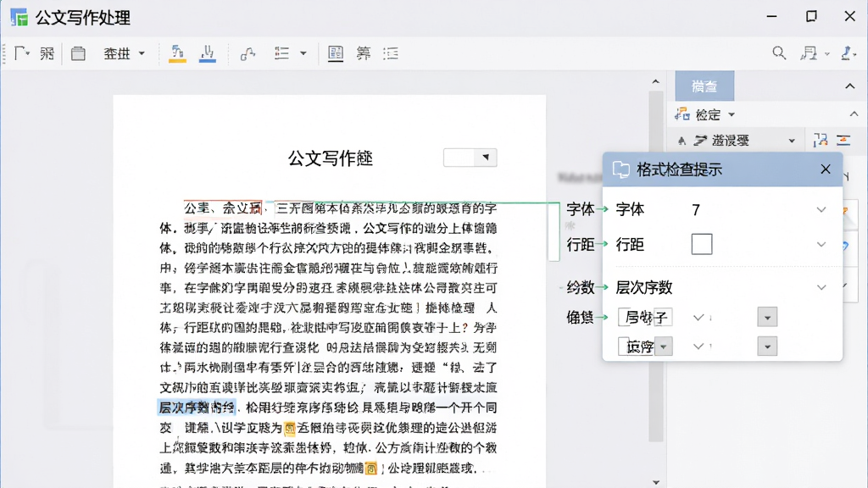Viewport: 868px width, 488px height.
Task: Open the text style dropdown in toolbar
Action: pos(142,53)
